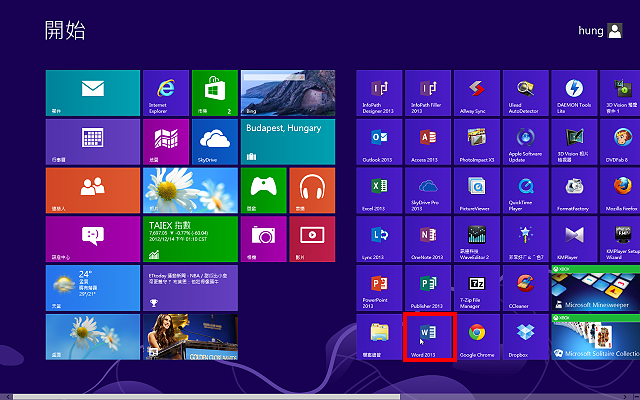
Task: Open the Video tile
Action: pos(312,239)
